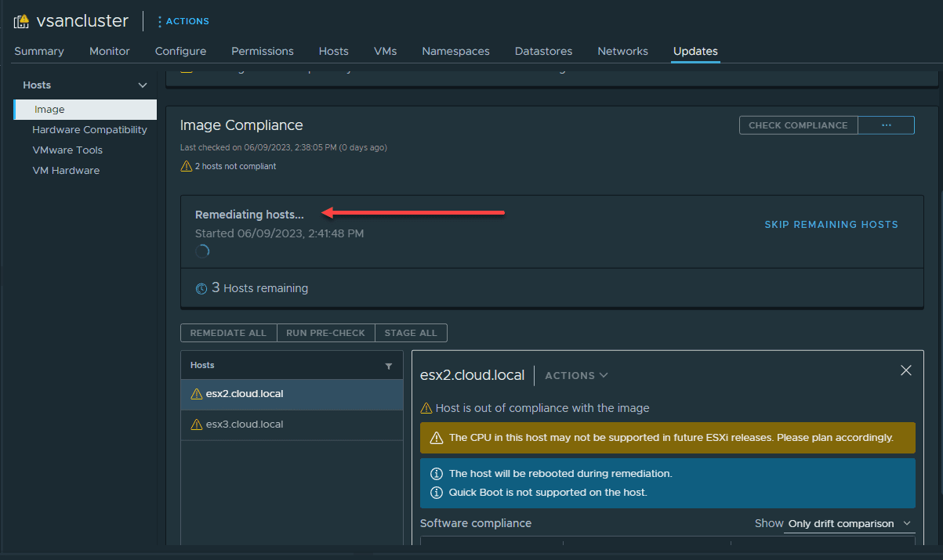Switch to the Monitor tab
The image size is (943, 560).
coord(110,51)
